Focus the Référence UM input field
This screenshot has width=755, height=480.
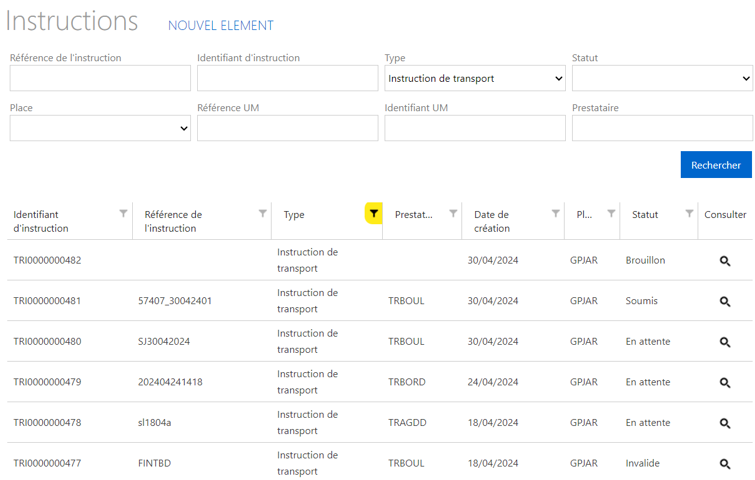pyautogui.click(x=287, y=128)
